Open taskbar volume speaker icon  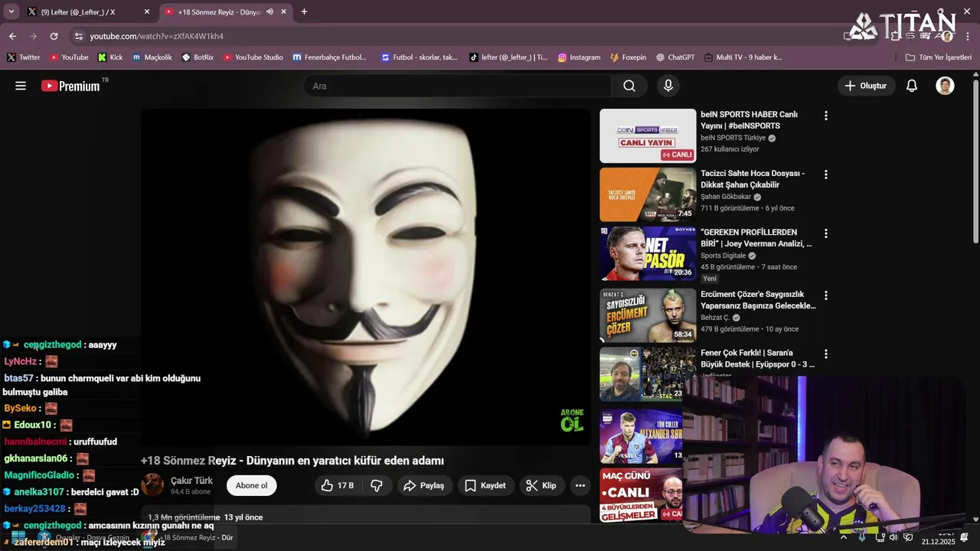pos(893,537)
